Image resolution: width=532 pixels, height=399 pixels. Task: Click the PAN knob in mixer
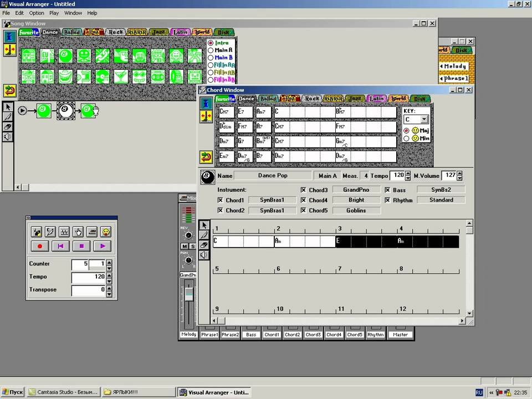[188, 260]
